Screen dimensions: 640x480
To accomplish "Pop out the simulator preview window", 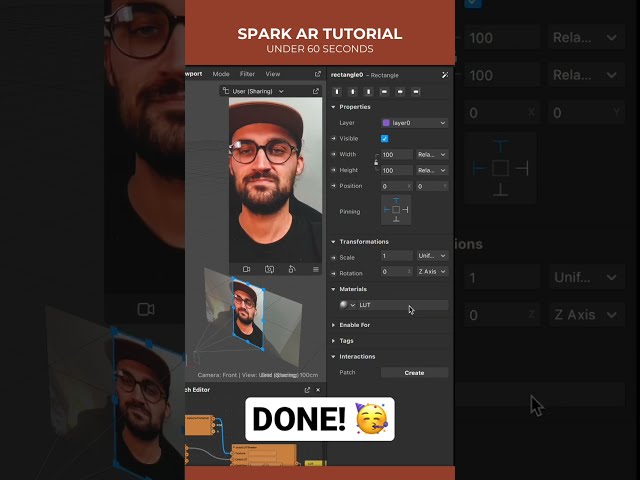I will tap(316, 91).
